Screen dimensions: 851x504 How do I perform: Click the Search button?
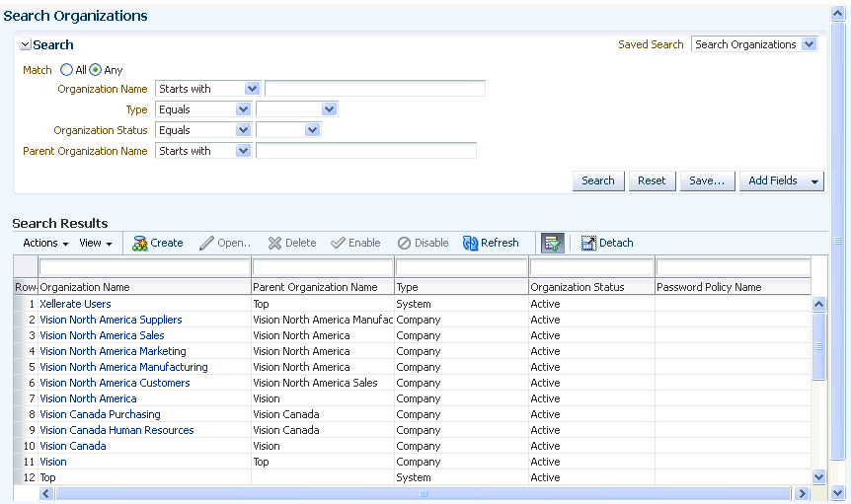click(x=598, y=181)
